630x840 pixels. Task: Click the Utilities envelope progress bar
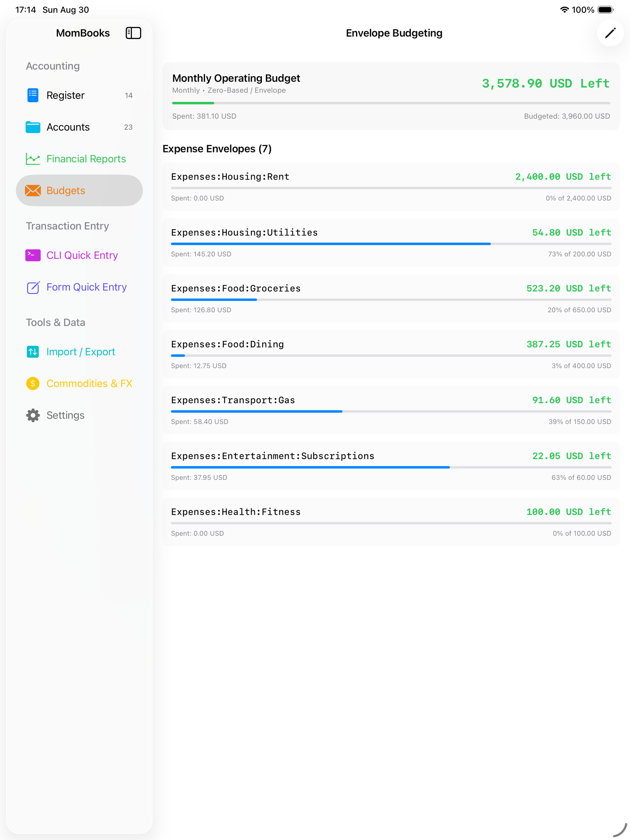(x=391, y=244)
